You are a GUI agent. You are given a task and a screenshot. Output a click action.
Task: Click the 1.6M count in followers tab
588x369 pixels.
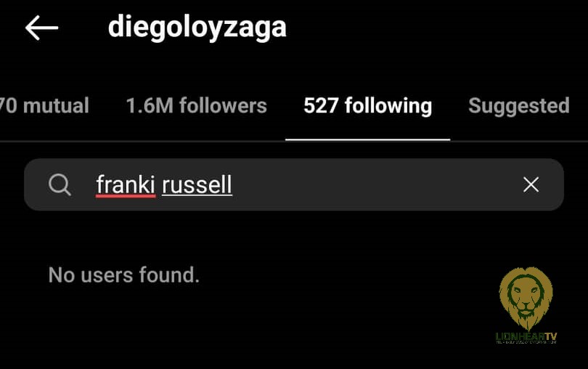coord(150,105)
